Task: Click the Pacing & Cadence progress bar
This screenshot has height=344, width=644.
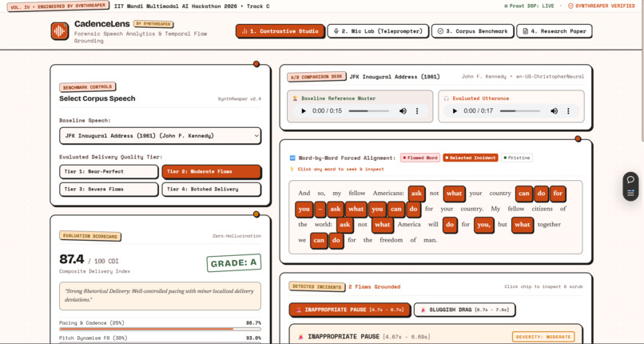Action: [x=160, y=330]
